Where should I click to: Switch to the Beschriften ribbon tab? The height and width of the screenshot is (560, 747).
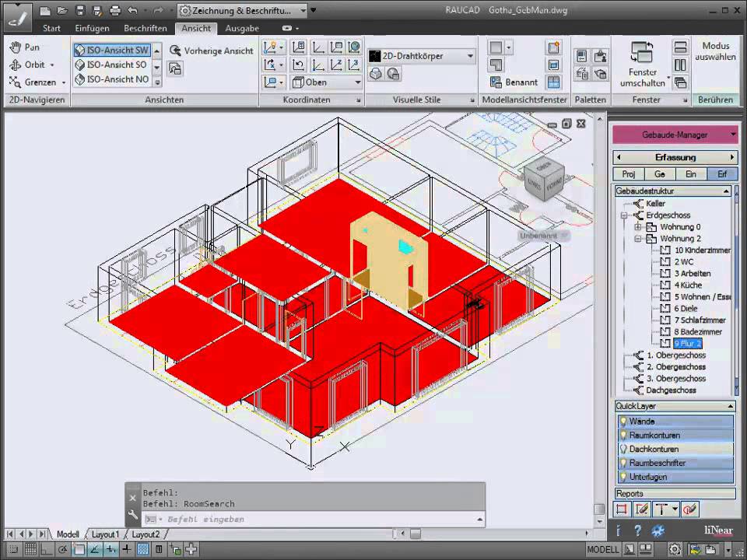tap(146, 28)
